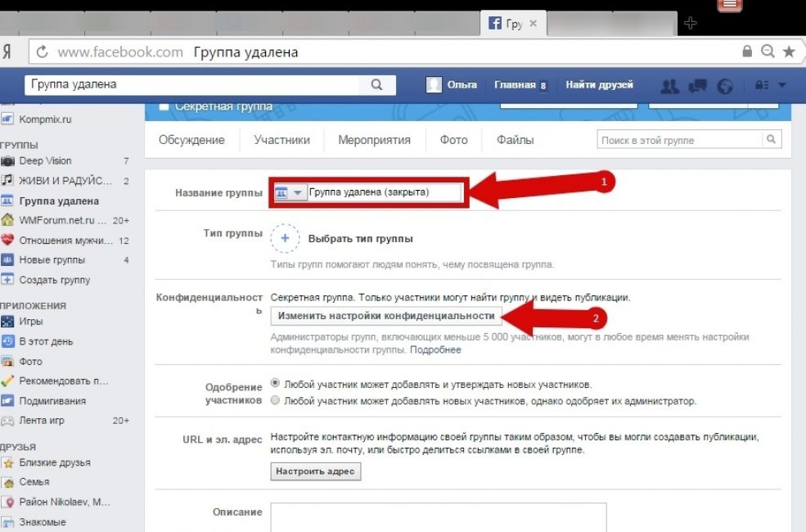Click the Рекомендовать checkmark icon
Image resolution: width=806 pixels, height=532 pixels.
[7, 381]
